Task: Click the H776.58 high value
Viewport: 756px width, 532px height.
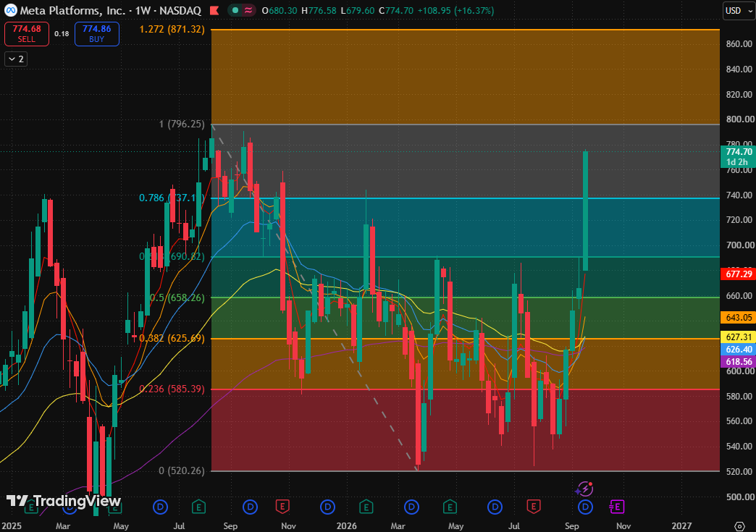Action: click(319, 11)
